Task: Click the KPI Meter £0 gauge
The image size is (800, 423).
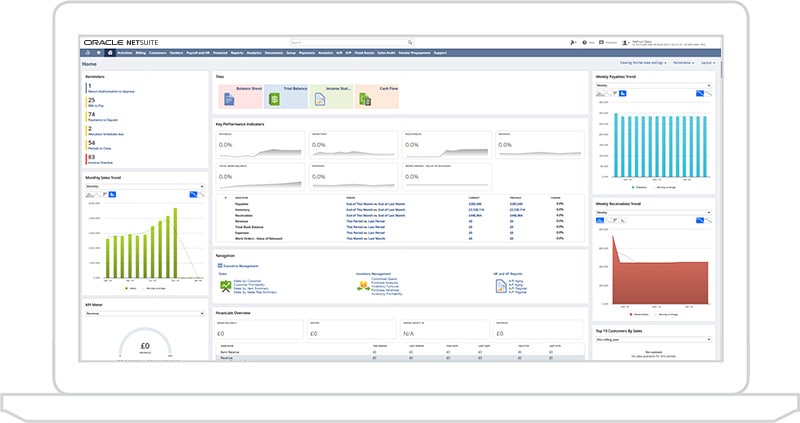Action: pyautogui.click(x=145, y=344)
